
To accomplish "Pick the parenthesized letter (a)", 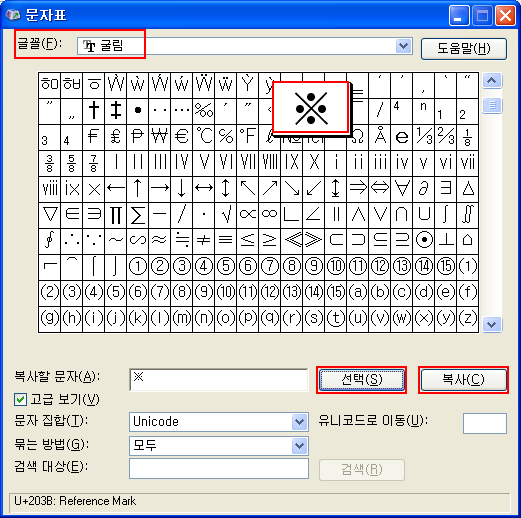I will [358, 293].
